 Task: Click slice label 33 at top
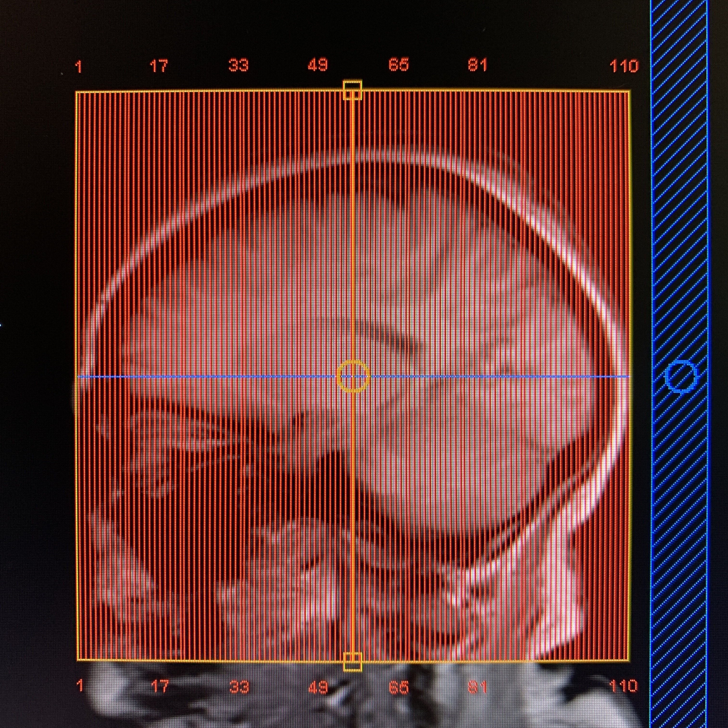tap(239, 65)
